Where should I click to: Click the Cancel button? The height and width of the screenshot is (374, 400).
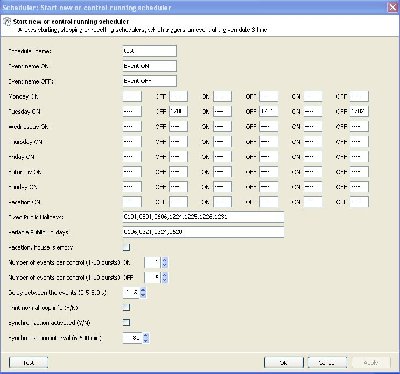click(327, 362)
